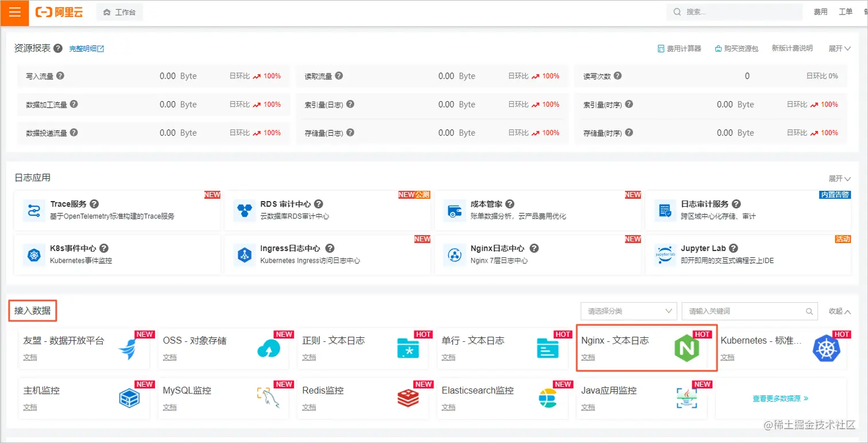
Task: Click help icon beside Jupyter Lab
Action: click(735, 248)
